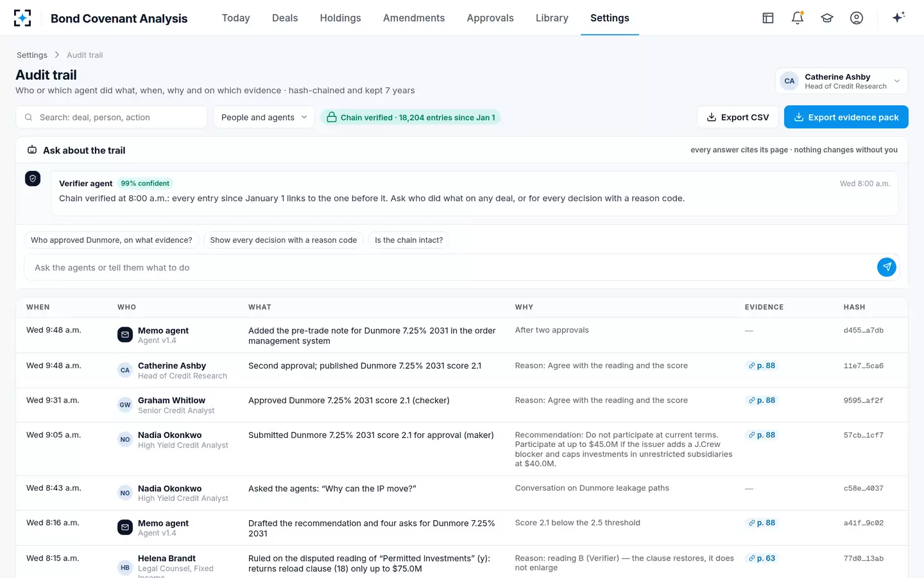Open the Holdings tab

340,18
